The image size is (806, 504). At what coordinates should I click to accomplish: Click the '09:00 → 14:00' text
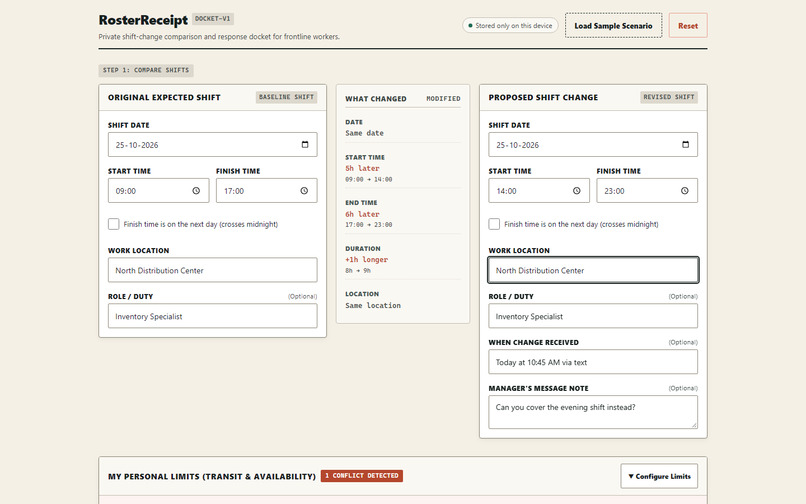[x=369, y=179]
